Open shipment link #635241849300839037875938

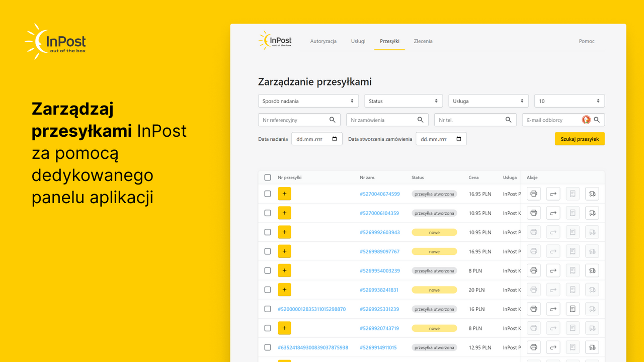click(313, 347)
